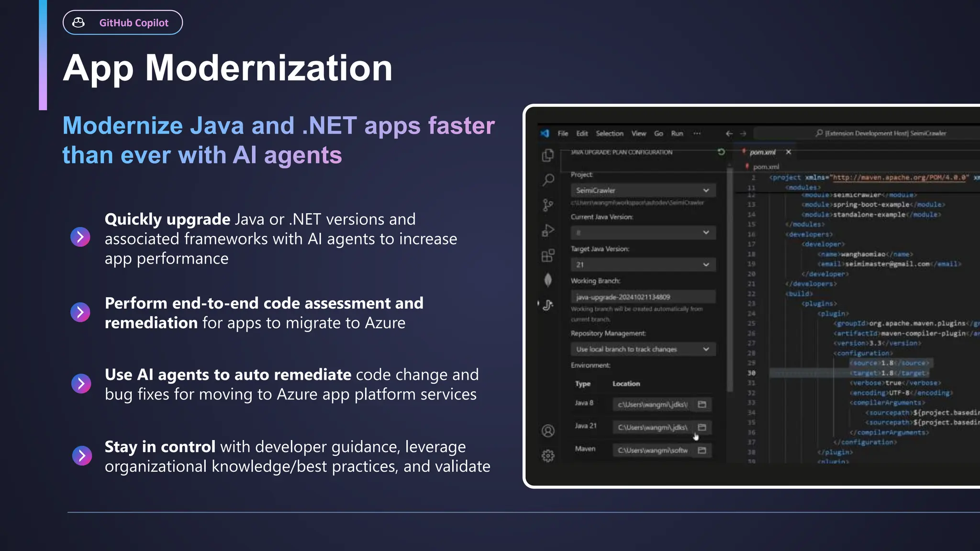
Task: Open the Go menu
Action: tap(659, 133)
